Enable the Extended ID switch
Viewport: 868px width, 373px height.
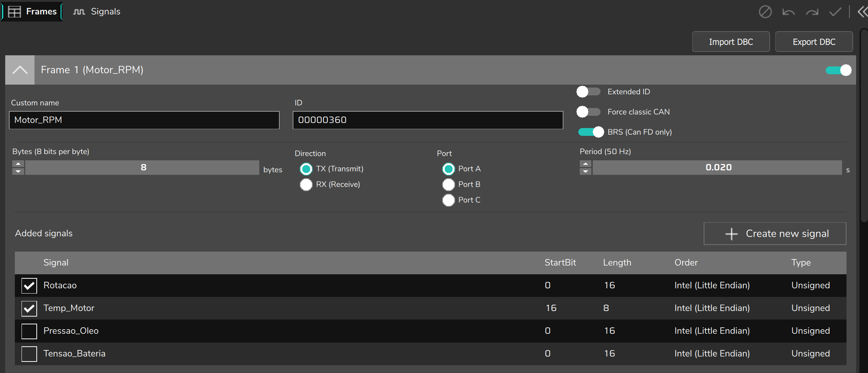[589, 92]
